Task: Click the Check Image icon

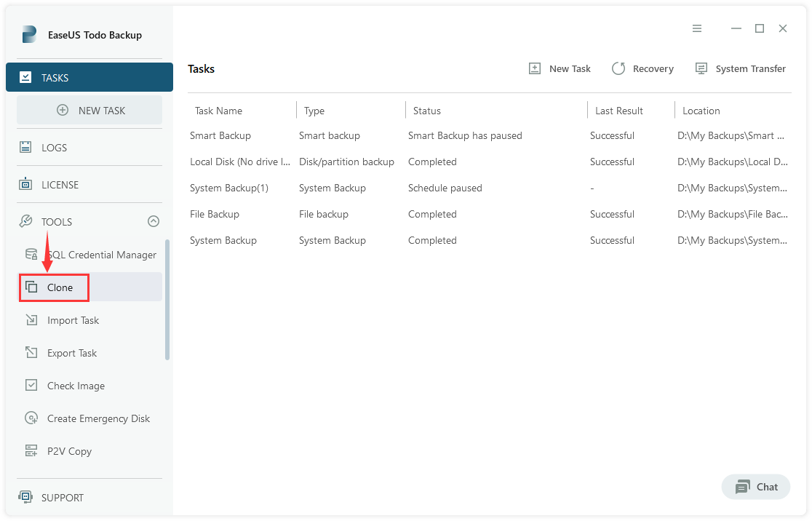Action: [x=31, y=386]
